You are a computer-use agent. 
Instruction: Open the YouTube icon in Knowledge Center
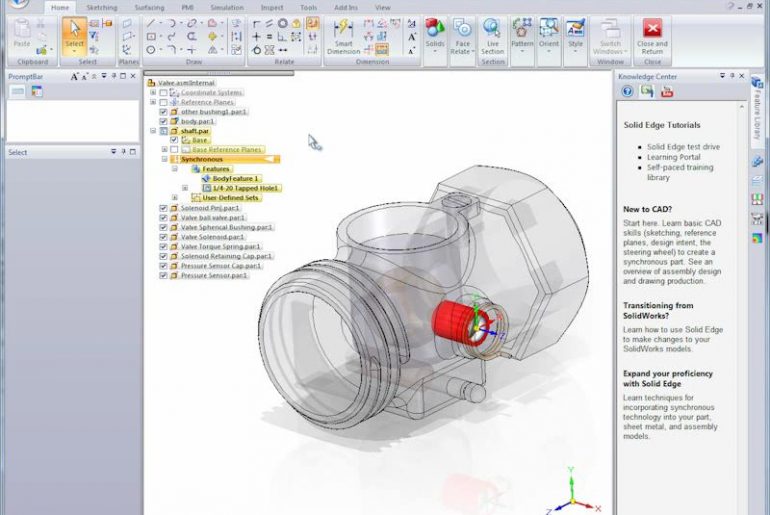pyautogui.click(x=666, y=91)
